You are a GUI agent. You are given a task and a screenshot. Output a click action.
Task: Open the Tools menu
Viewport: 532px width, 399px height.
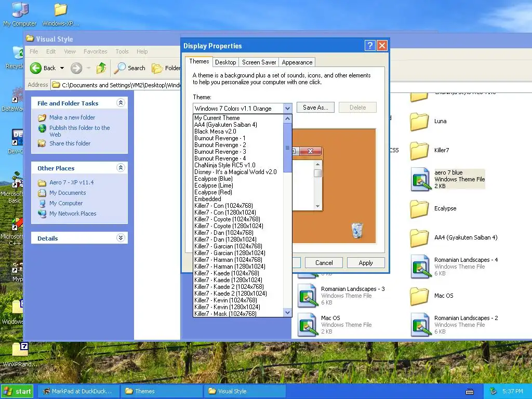122,51
